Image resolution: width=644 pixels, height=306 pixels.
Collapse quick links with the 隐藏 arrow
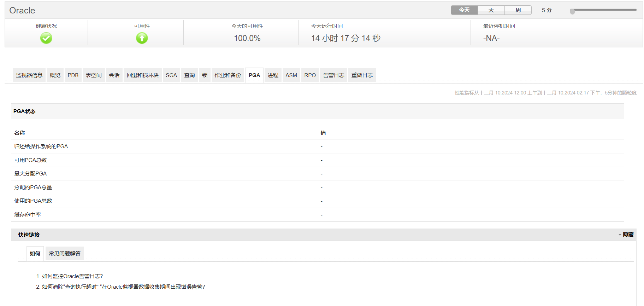(x=626, y=235)
